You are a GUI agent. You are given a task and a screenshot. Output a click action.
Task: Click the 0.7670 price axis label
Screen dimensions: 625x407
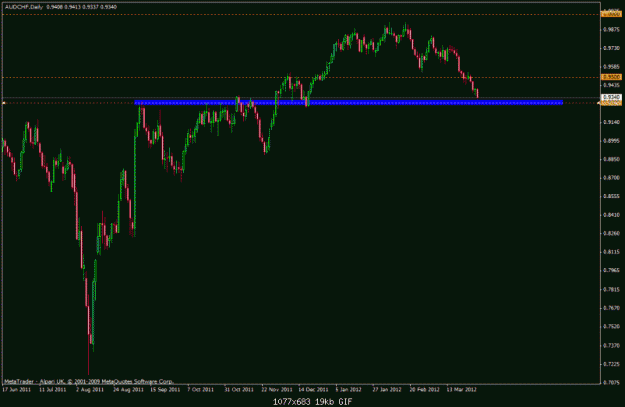coord(612,308)
